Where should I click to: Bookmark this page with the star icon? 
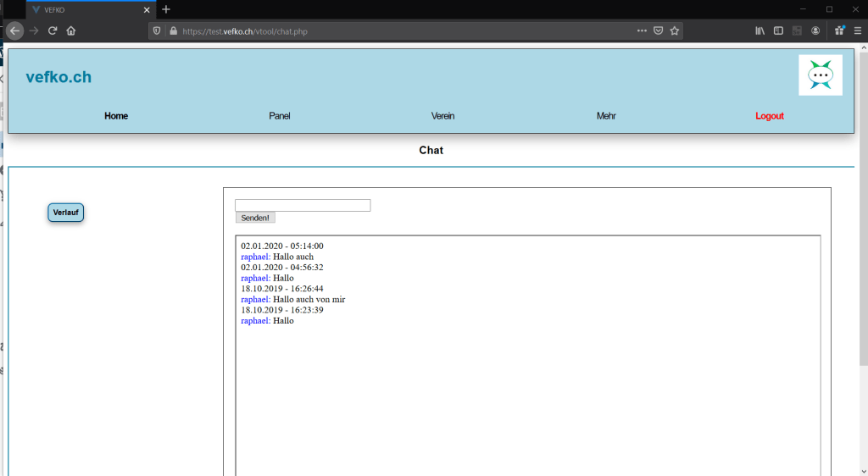[x=675, y=30]
